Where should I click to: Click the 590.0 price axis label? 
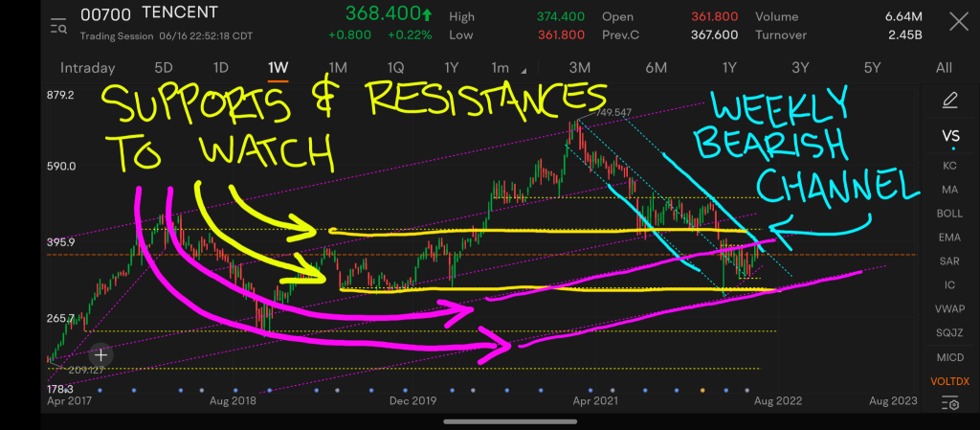60,167
